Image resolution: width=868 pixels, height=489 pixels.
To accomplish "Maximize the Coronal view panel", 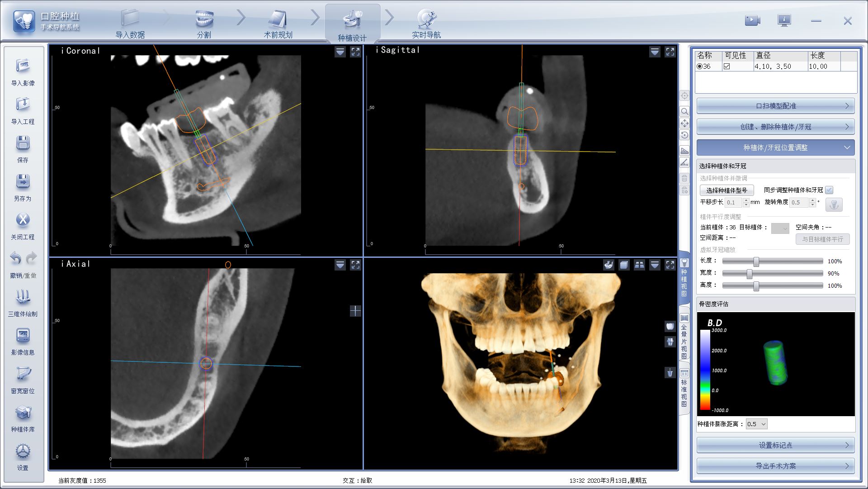I will [355, 52].
